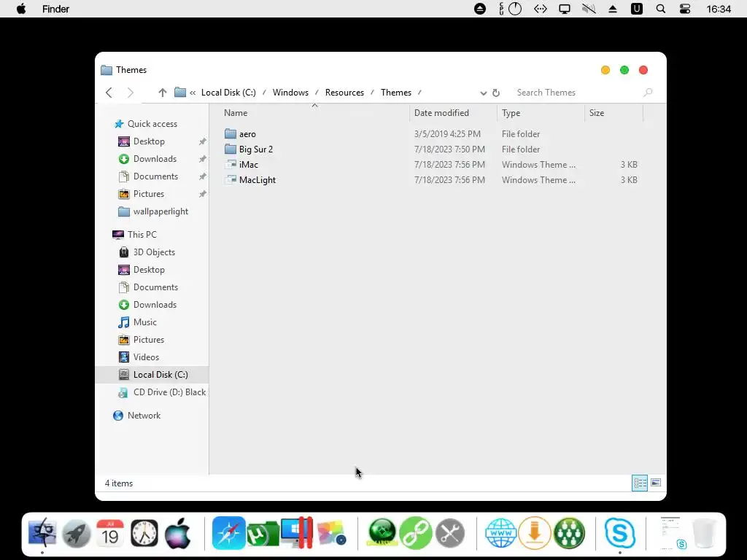The image size is (747, 560).
Task: Open Videos under This PC
Action: tap(146, 357)
